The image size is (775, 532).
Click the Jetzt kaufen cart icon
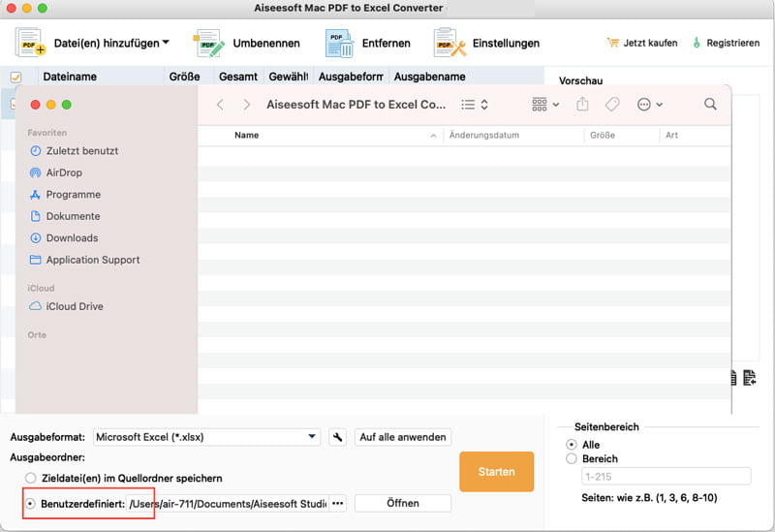612,44
